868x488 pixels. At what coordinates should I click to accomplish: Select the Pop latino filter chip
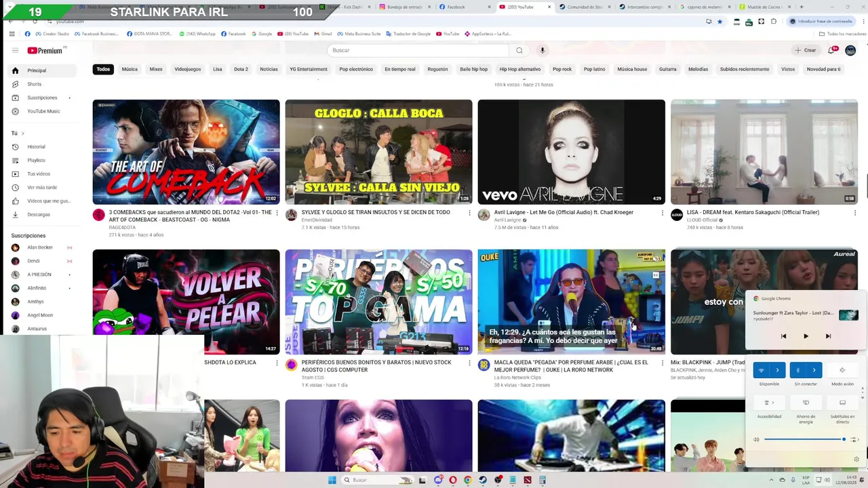point(594,69)
